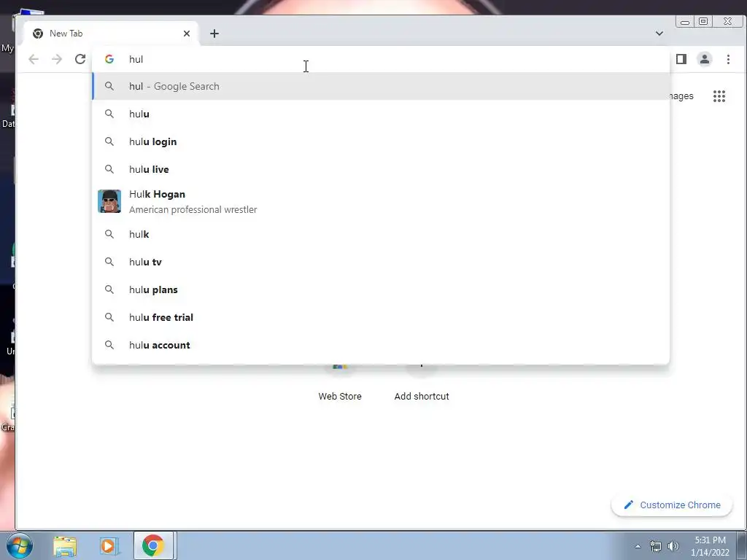Choose the 'hulu tv' suggestion
The height and width of the screenshot is (560, 747).
point(381,262)
